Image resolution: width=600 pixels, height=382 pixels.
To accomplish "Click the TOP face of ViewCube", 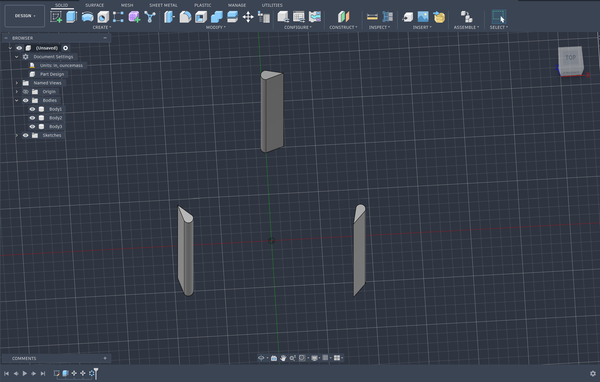I will [570, 58].
